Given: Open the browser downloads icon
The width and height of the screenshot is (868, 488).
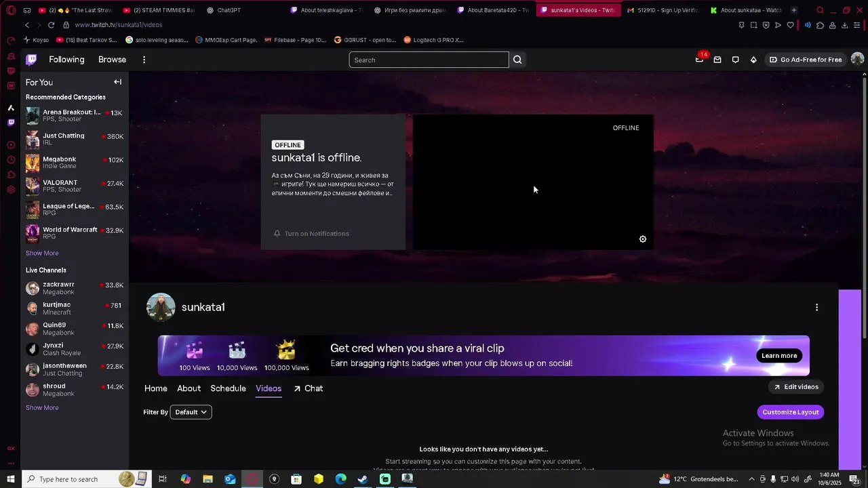Looking at the screenshot, I should pyautogui.click(x=844, y=25).
